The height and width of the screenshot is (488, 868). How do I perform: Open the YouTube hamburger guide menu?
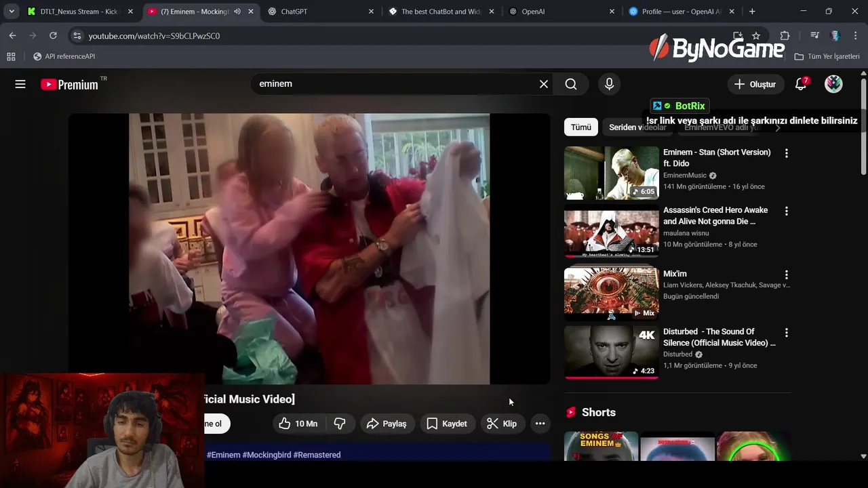(x=20, y=84)
